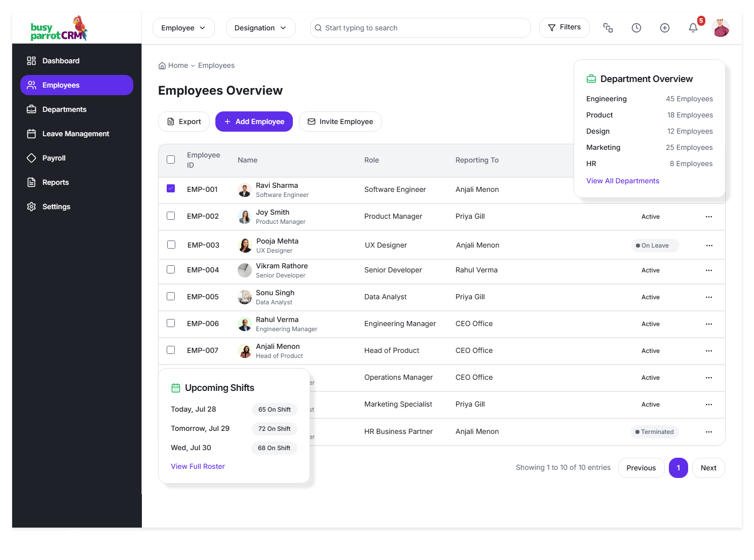Toggle the select-all header checkbox
Image resolution: width=754 pixels, height=560 pixels.
pos(171,159)
